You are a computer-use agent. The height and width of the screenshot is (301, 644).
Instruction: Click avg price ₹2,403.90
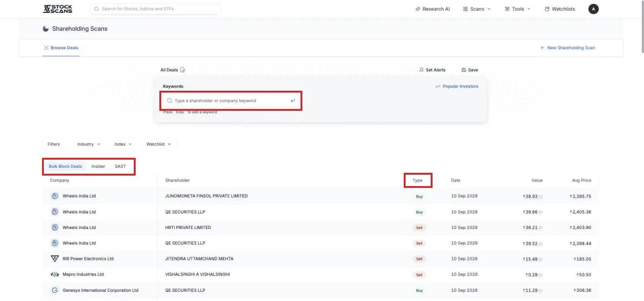pyautogui.click(x=581, y=228)
